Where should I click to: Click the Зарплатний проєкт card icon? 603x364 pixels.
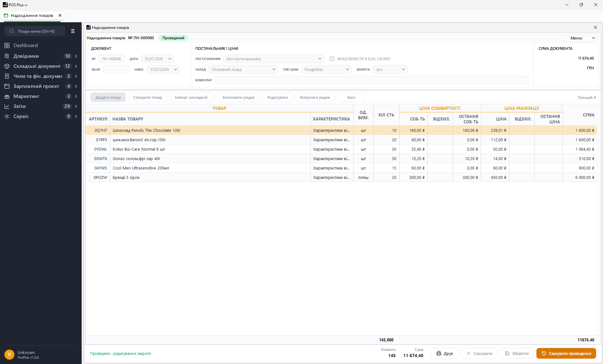click(x=7, y=86)
